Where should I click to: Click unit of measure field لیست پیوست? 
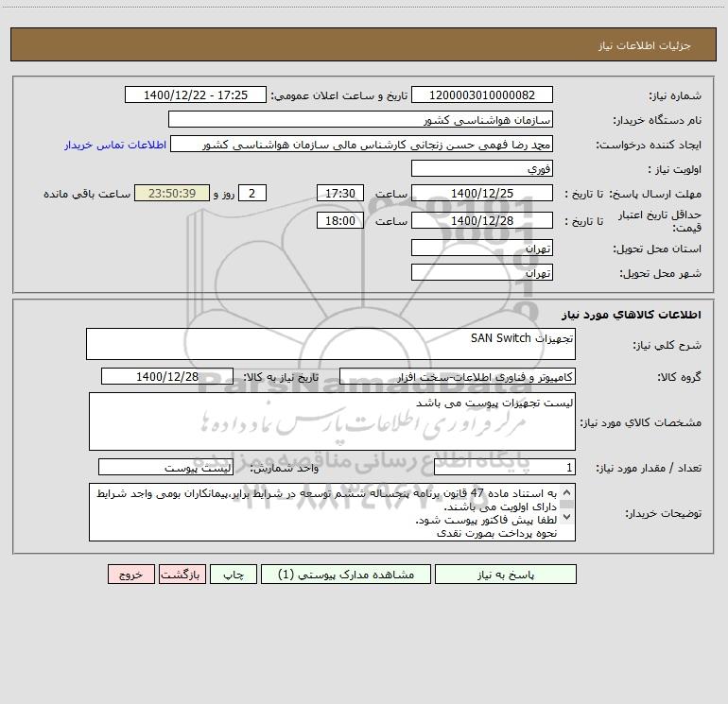(165, 467)
